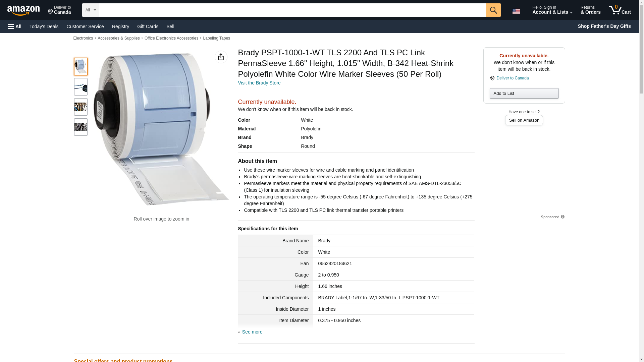Select the second product thumbnail

click(x=80, y=87)
